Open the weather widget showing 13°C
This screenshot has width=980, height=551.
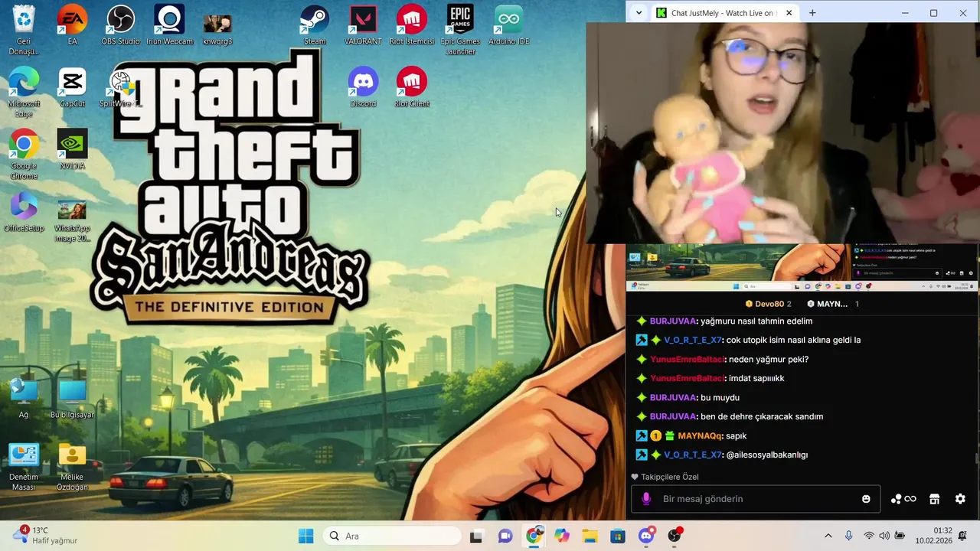pos(46,535)
